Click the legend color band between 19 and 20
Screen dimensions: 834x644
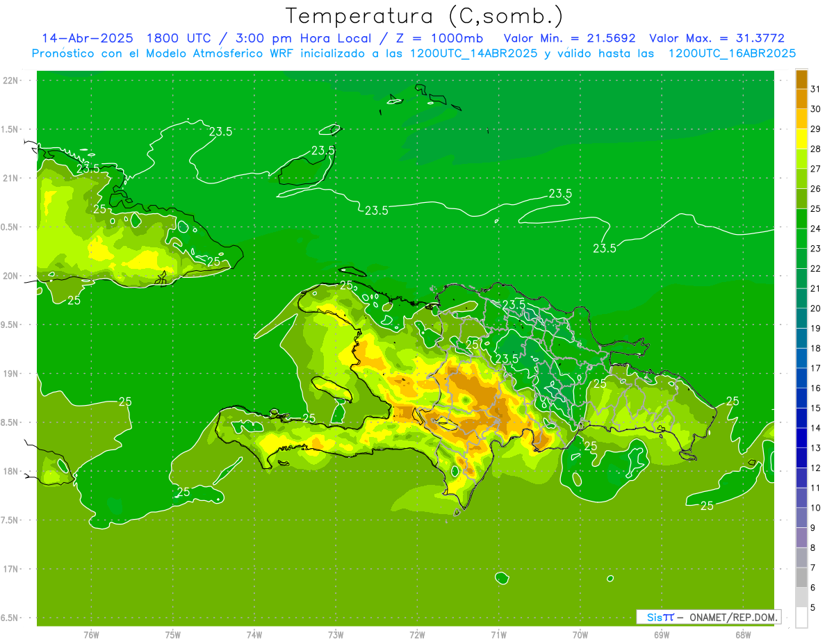[801, 318]
